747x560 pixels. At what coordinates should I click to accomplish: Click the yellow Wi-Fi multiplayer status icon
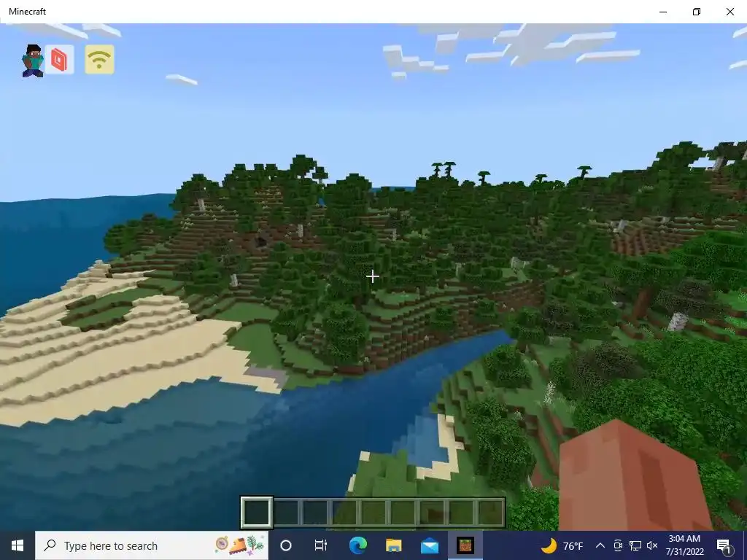99,60
